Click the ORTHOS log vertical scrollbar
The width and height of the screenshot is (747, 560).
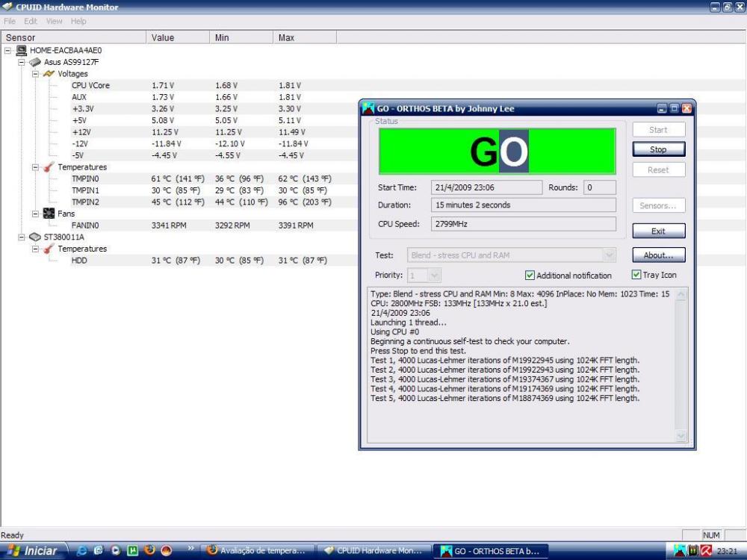tap(681, 366)
